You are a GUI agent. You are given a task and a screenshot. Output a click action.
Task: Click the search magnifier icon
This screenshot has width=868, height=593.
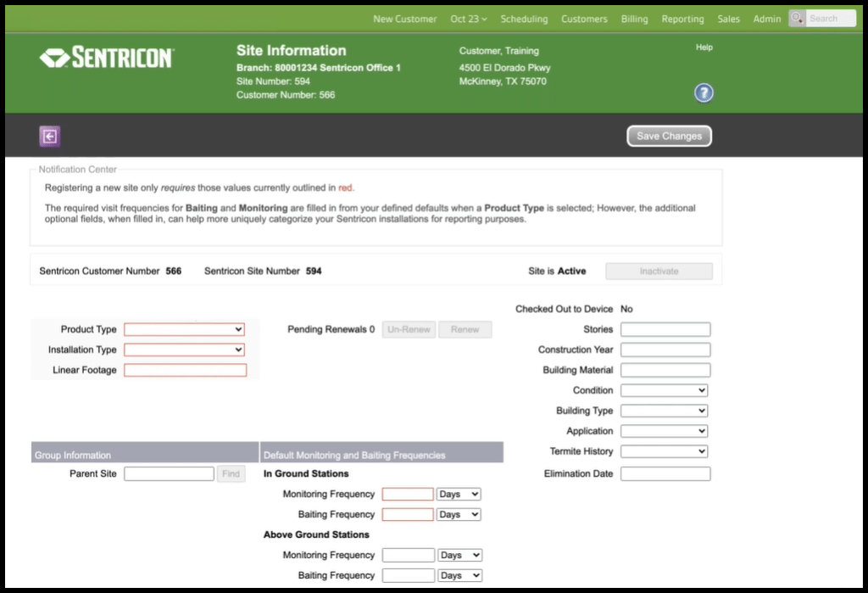coord(797,19)
